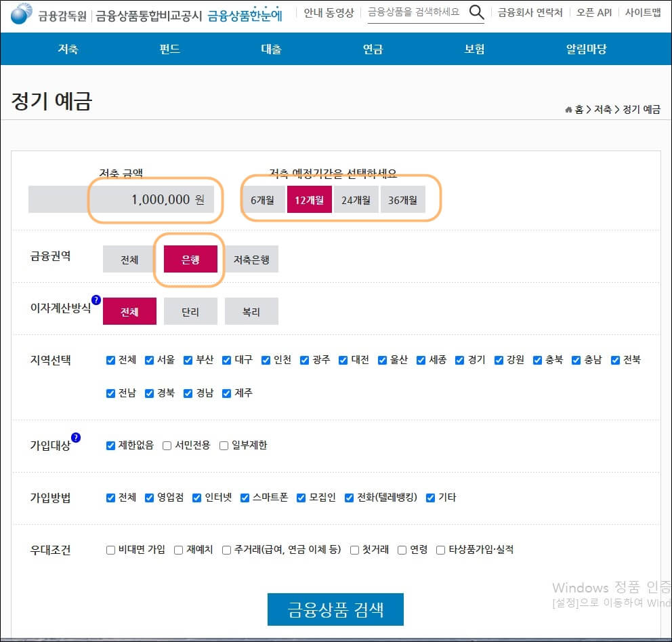
Task: Open the 가입대상 help tooltip icon
Action: 76,437
